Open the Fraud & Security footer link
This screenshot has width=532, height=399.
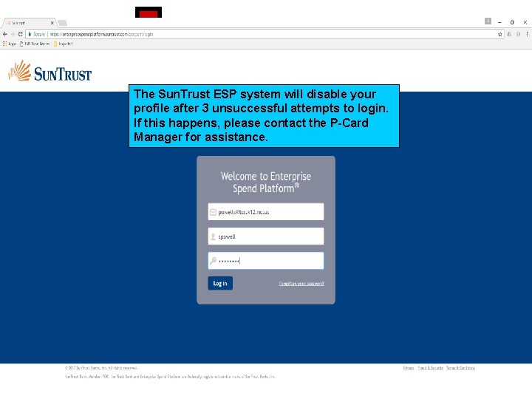(431, 368)
